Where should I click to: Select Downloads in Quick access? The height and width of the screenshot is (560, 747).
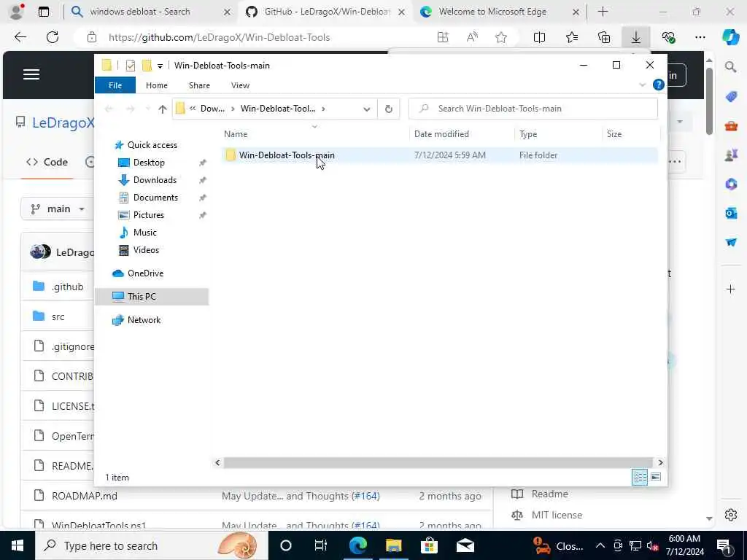pyautogui.click(x=155, y=180)
